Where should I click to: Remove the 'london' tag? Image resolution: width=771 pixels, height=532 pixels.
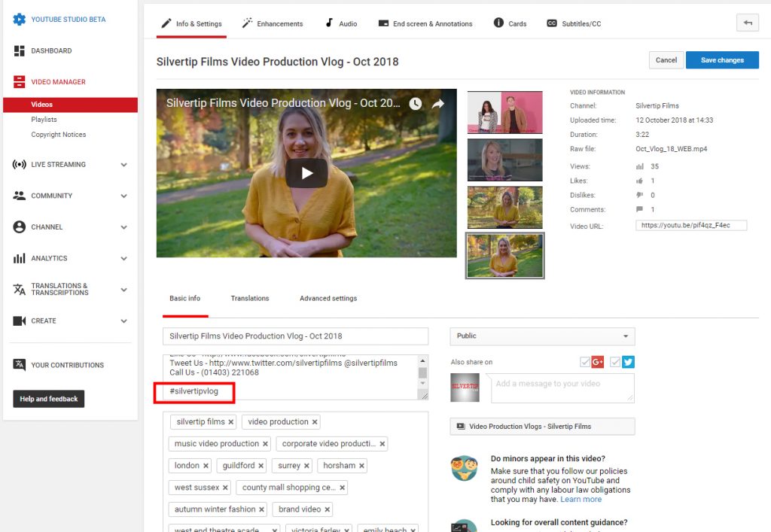point(206,466)
